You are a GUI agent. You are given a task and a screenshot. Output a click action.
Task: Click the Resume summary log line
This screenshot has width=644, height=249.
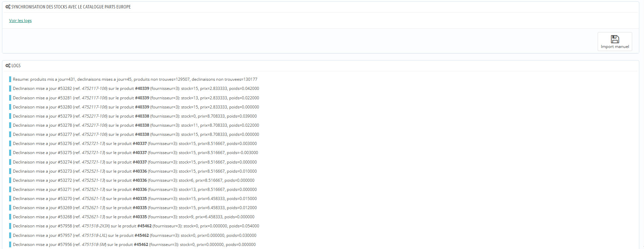135,79
